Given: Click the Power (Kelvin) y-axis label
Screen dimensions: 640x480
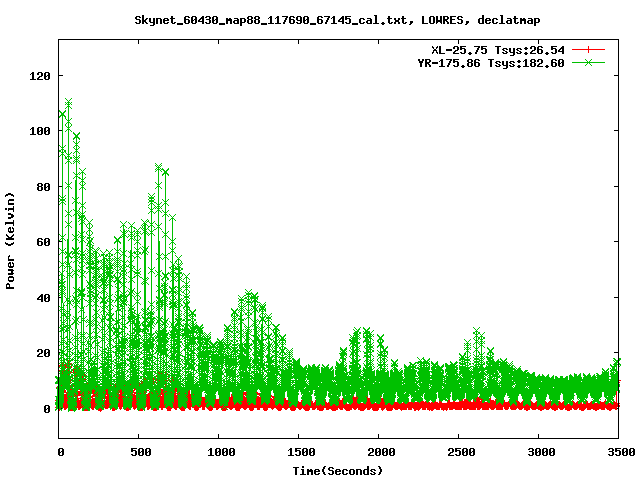Looking at the screenshot, I should [10, 241].
